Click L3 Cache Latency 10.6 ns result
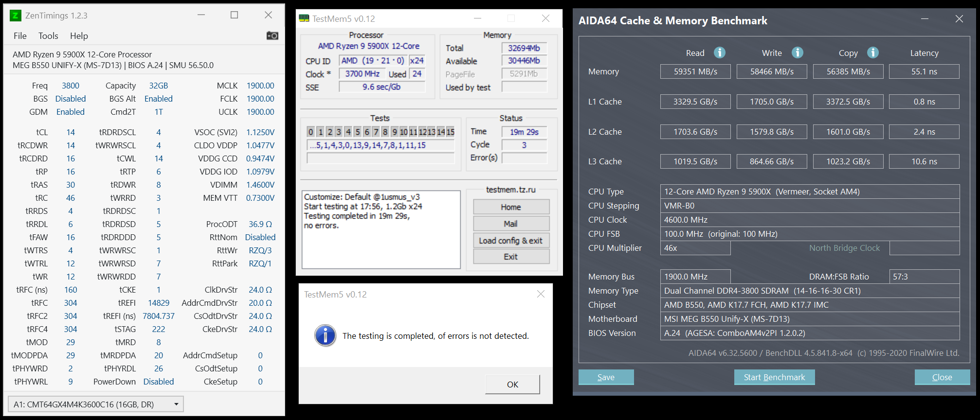 [924, 161]
